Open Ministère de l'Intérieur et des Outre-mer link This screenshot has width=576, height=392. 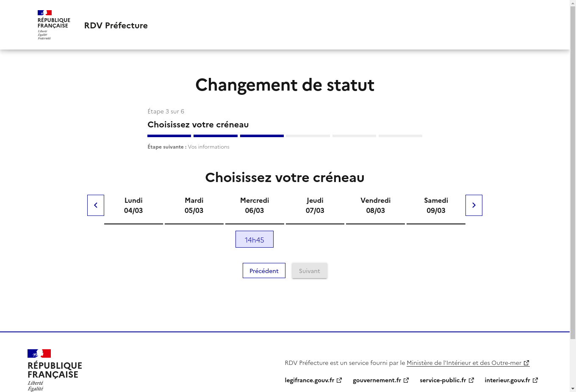[468, 363]
